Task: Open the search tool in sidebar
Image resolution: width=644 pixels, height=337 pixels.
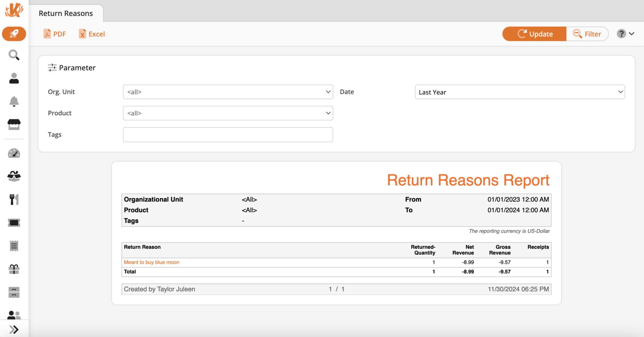Action: pyautogui.click(x=14, y=55)
